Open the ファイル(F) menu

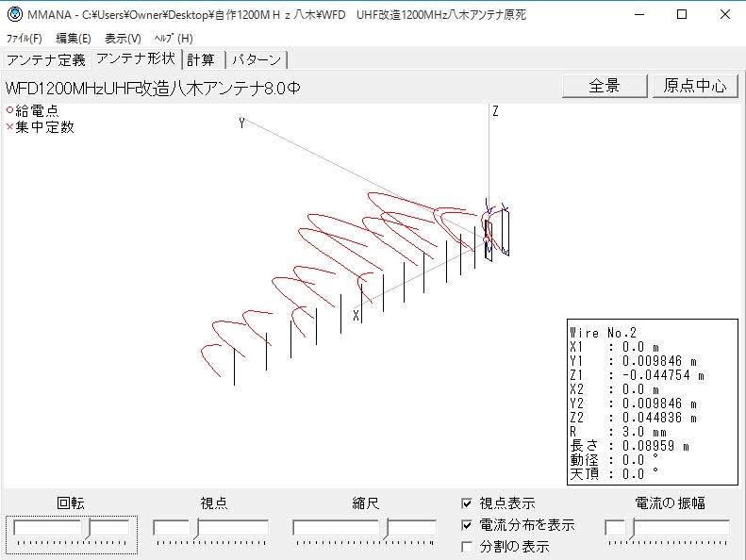point(24,39)
